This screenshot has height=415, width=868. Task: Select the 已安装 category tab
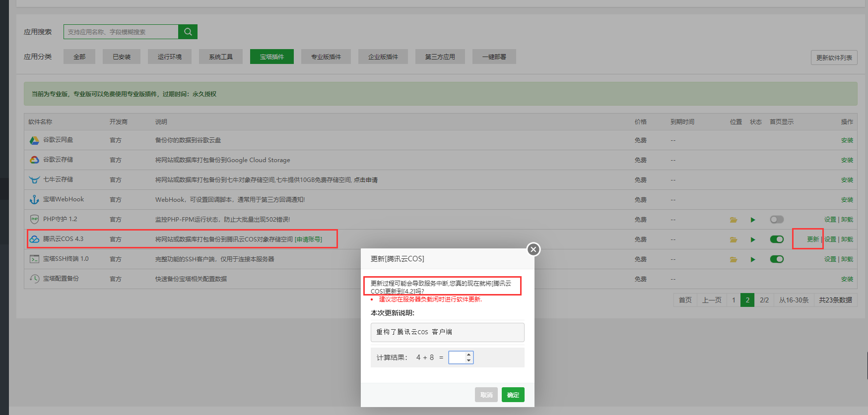click(122, 57)
